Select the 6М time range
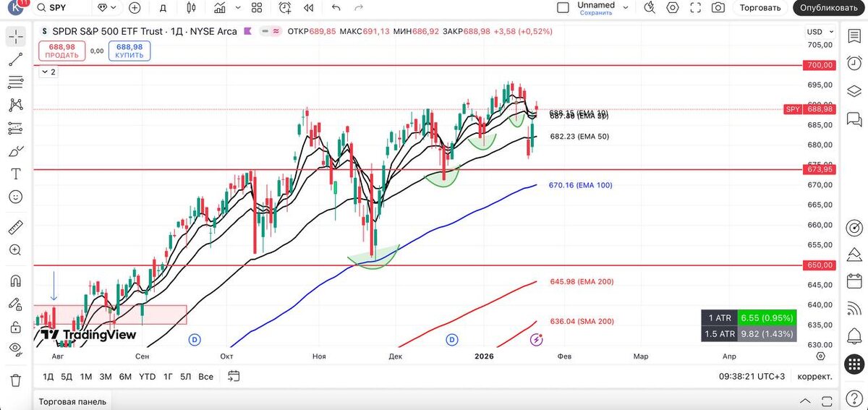This screenshot has width=868, height=410. [125, 376]
